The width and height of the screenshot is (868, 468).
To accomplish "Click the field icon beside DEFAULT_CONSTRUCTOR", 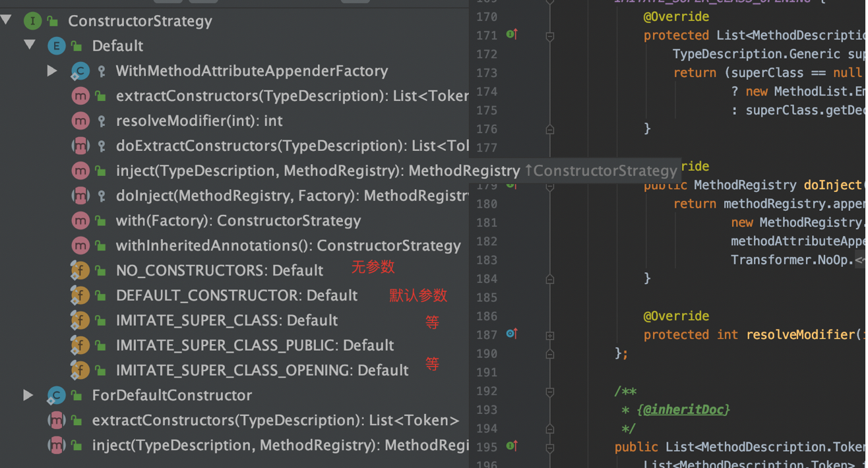I will (x=80, y=295).
